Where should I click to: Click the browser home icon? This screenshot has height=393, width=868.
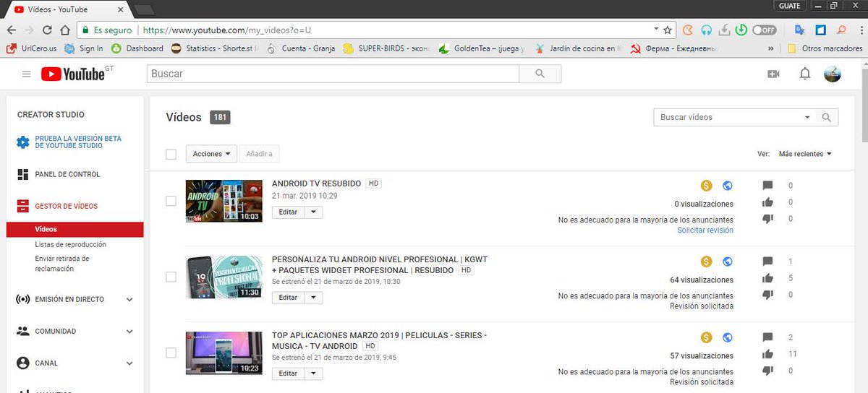tap(67, 30)
